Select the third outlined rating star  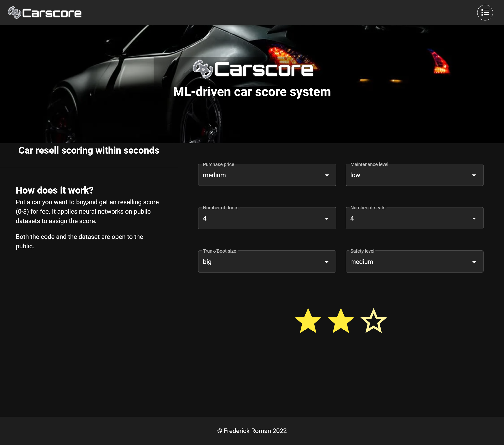[373, 321]
